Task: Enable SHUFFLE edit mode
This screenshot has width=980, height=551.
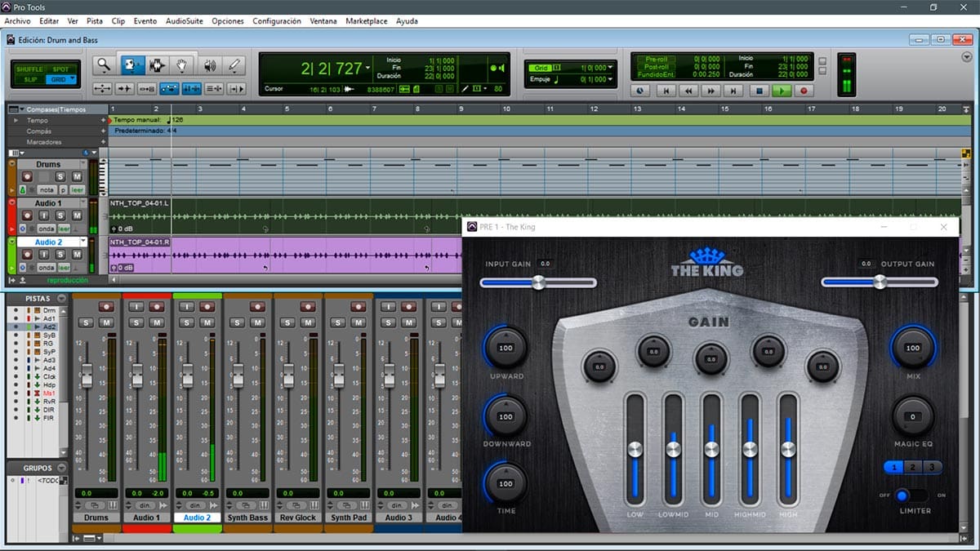Action: [29, 69]
